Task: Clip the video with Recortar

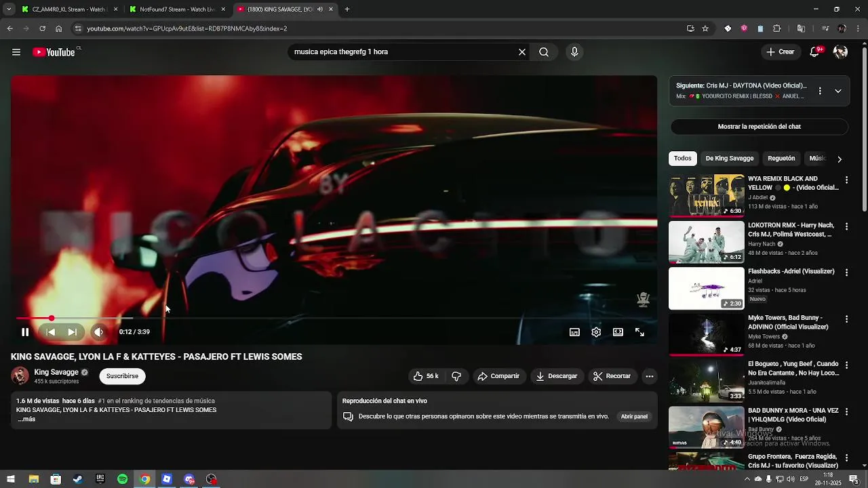Action: (x=612, y=376)
